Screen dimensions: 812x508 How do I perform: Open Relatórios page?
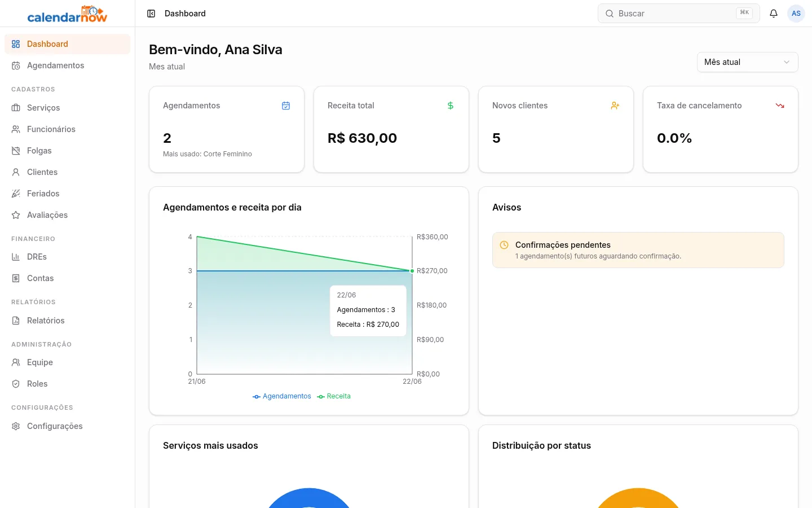click(67, 321)
